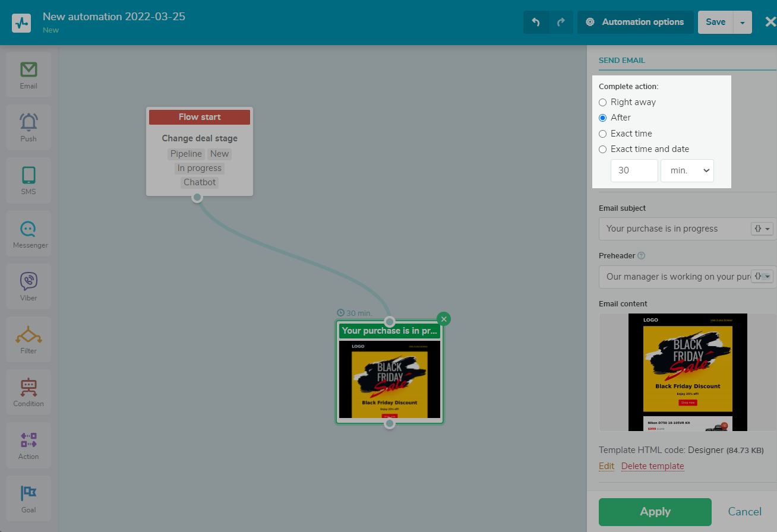Click the Delete template link
This screenshot has height=532, width=777.
pos(652,466)
